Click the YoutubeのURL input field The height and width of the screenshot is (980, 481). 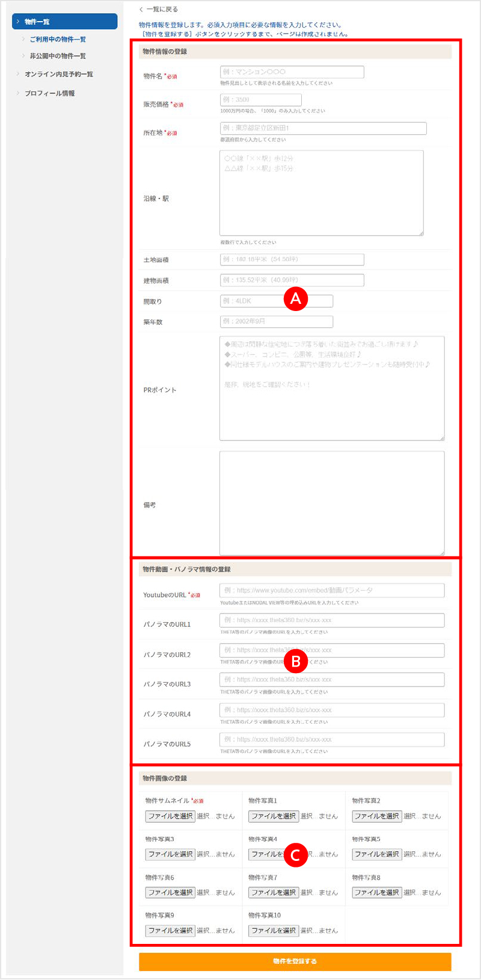331,591
